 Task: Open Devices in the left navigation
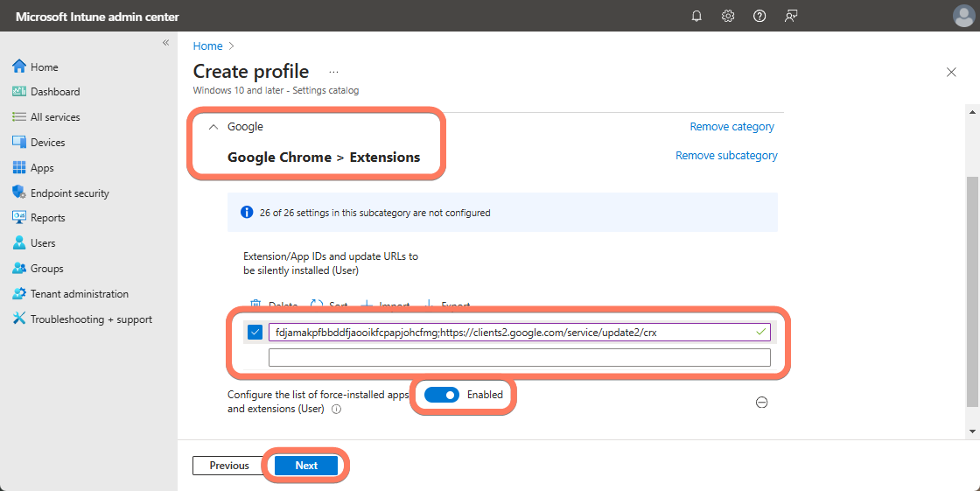[x=47, y=143]
